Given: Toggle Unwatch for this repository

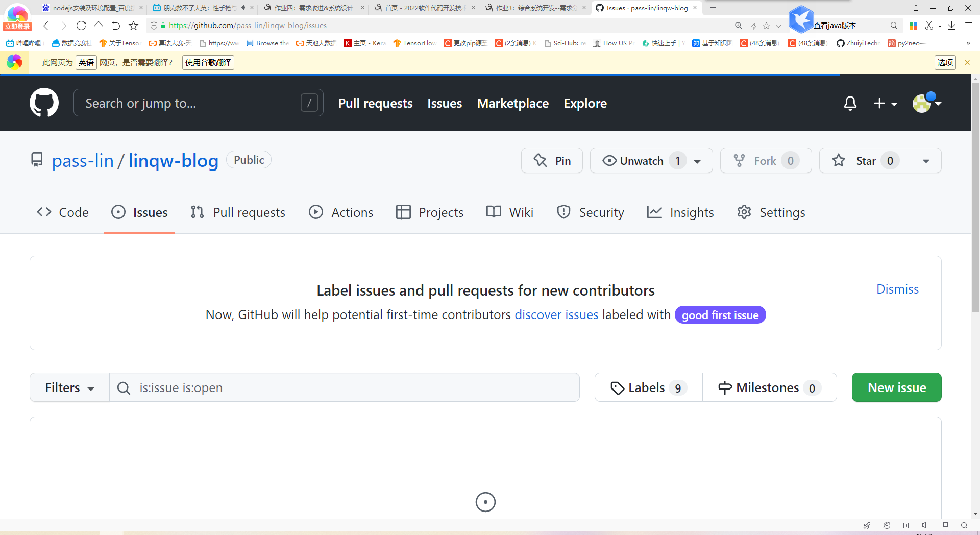Looking at the screenshot, I should [x=642, y=161].
